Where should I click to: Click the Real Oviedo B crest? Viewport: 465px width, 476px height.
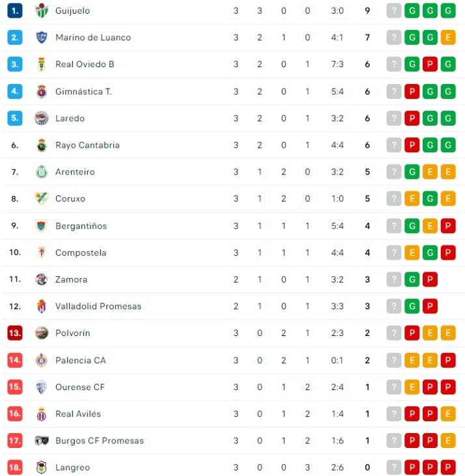(x=42, y=64)
